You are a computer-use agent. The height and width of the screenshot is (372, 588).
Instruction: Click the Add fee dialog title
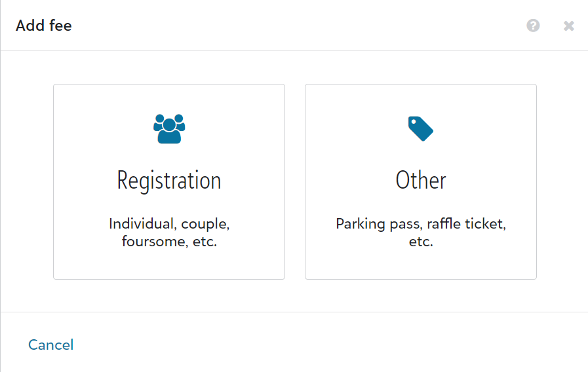(43, 26)
